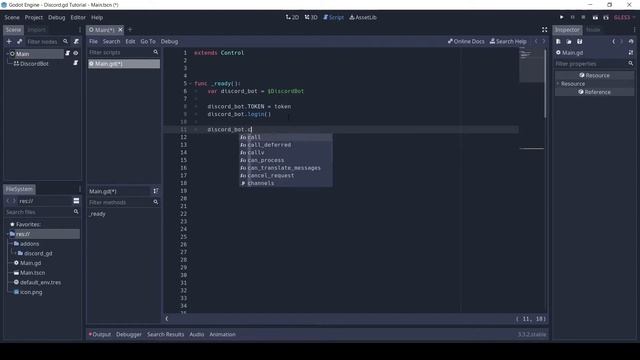Collapse the res:// folder

[x=8, y=234]
